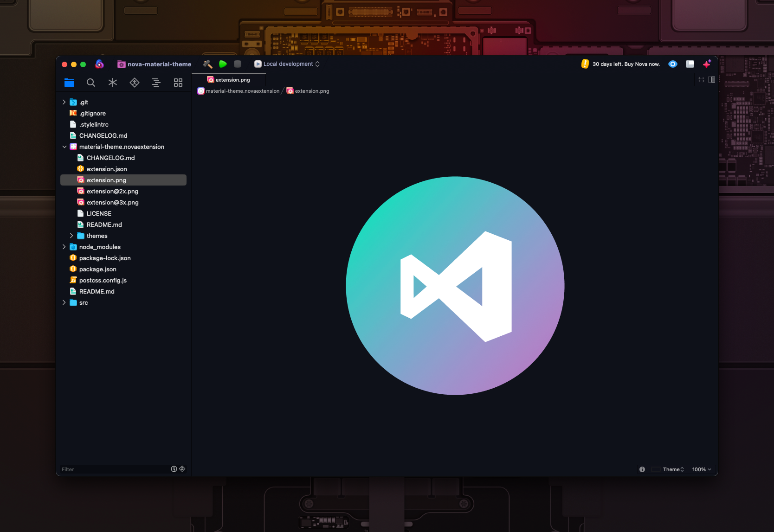Open the Find in project sidebar
Viewport: 774px width, 532px height.
click(x=91, y=83)
